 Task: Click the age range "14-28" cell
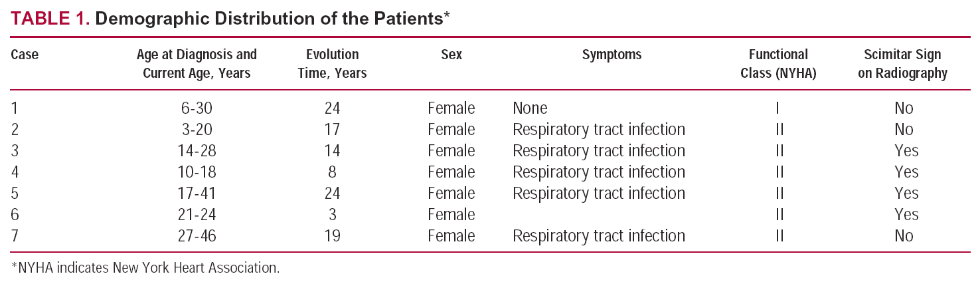[x=197, y=151]
